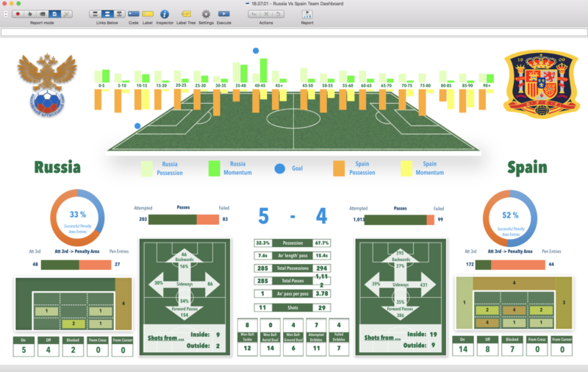
Task: Open the Code window icon
Action: tap(133, 14)
